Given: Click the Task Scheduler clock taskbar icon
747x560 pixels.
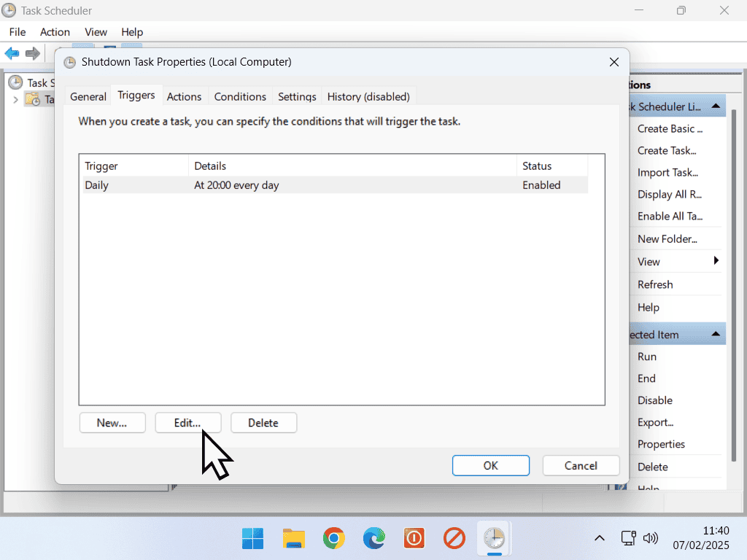Looking at the screenshot, I should (x=495, y=539).
